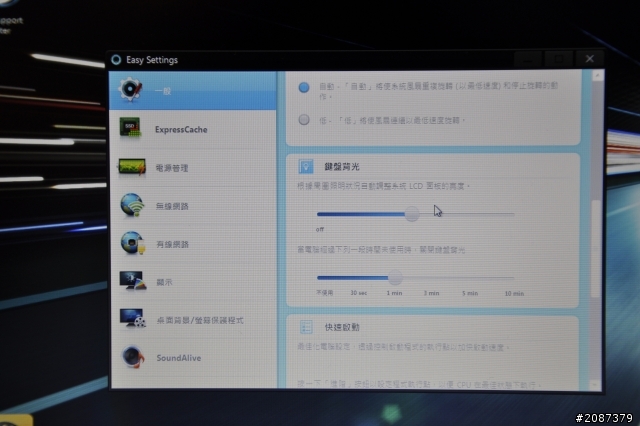This screenshot has height=426, width=640.
Task: Close the Easy Settings window
Action: point(589,59)
